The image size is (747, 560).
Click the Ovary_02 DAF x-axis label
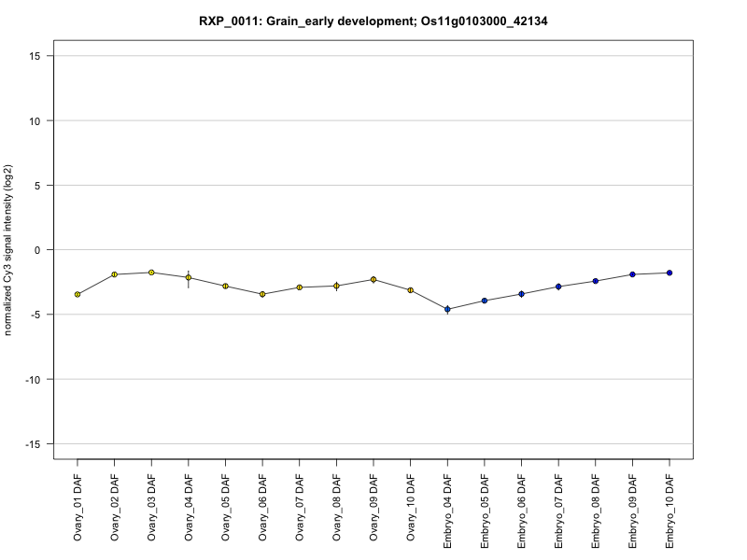click(x=115, y=507)
